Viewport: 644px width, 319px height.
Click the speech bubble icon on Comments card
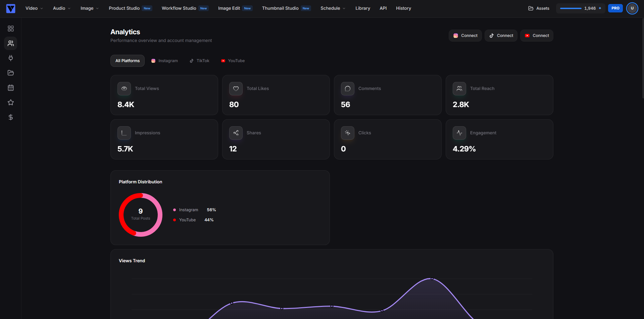point(348,89)
